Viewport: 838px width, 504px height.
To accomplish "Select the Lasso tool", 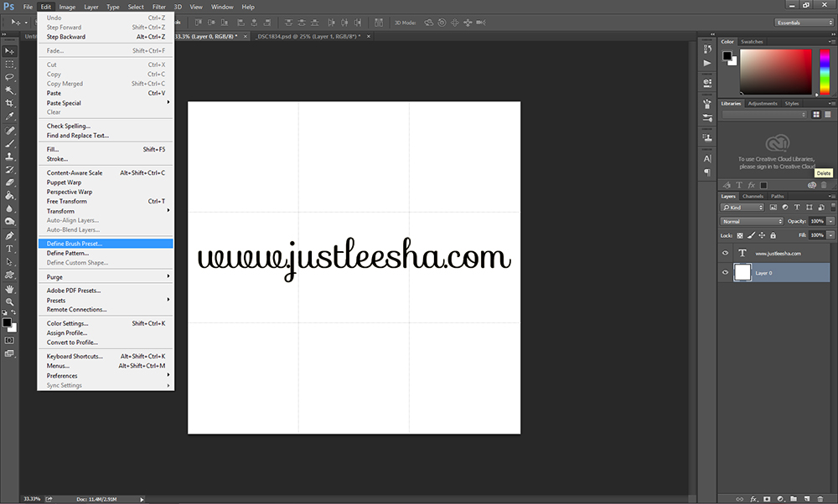I will pyautogui.click(x=9, y=77).
